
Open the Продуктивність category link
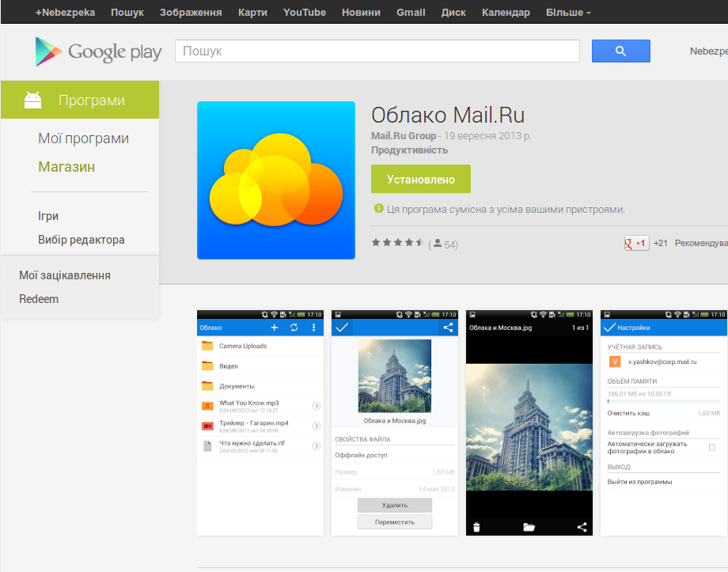pyautogui.click(x=410, y=150)
